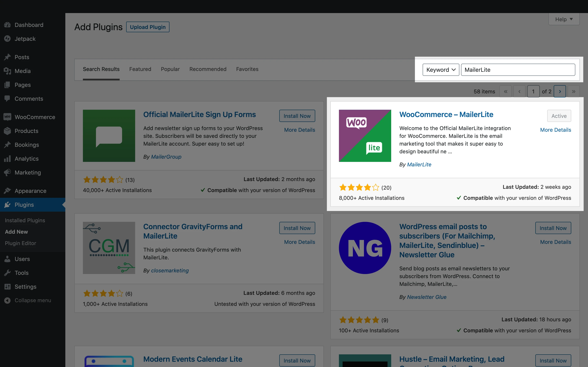The height and width of the screenshot is (367, 588).
Task: Click the Products box icon
Action: (x=7, y=131)
